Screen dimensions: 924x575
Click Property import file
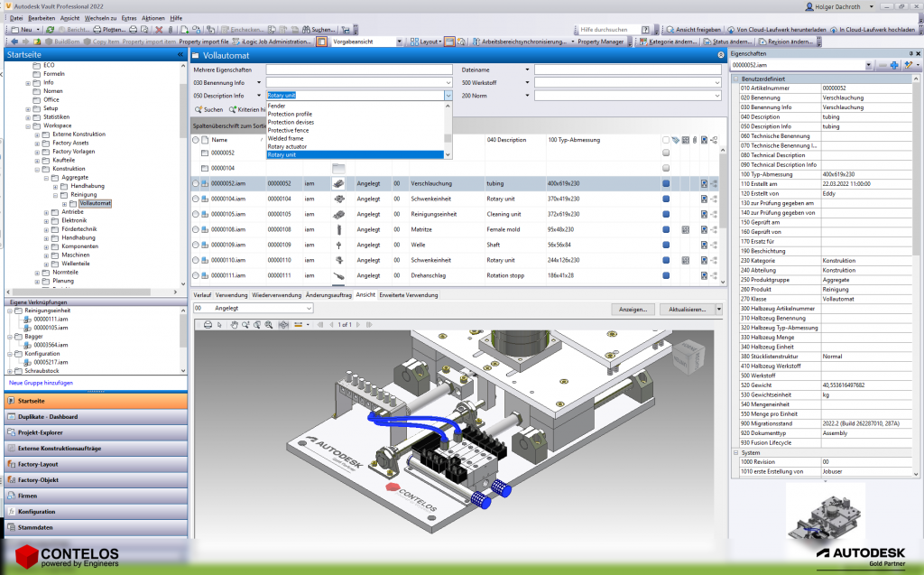(x=203, y=42)
